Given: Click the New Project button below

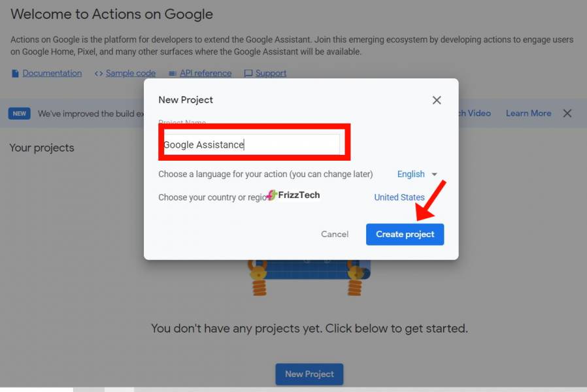Looking at the screenshot, I should [309, 374].
